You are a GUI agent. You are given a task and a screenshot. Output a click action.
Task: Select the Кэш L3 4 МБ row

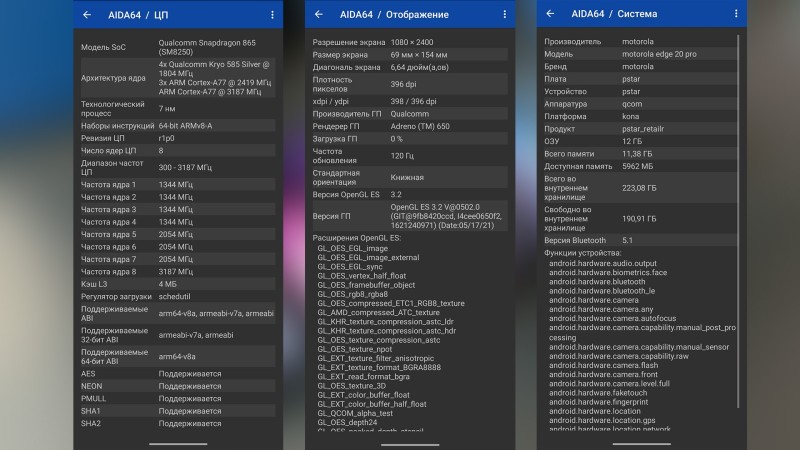pos(178,284)
